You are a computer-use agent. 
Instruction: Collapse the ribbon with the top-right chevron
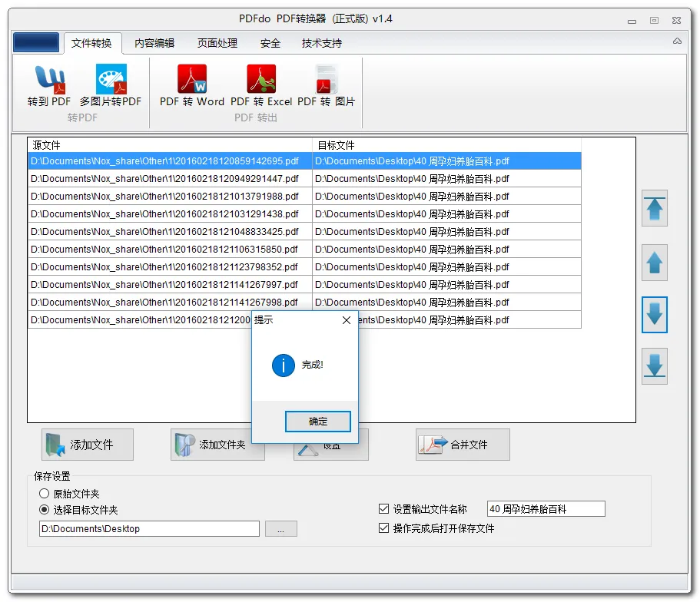pyautogui.click(x=677, y=41)
